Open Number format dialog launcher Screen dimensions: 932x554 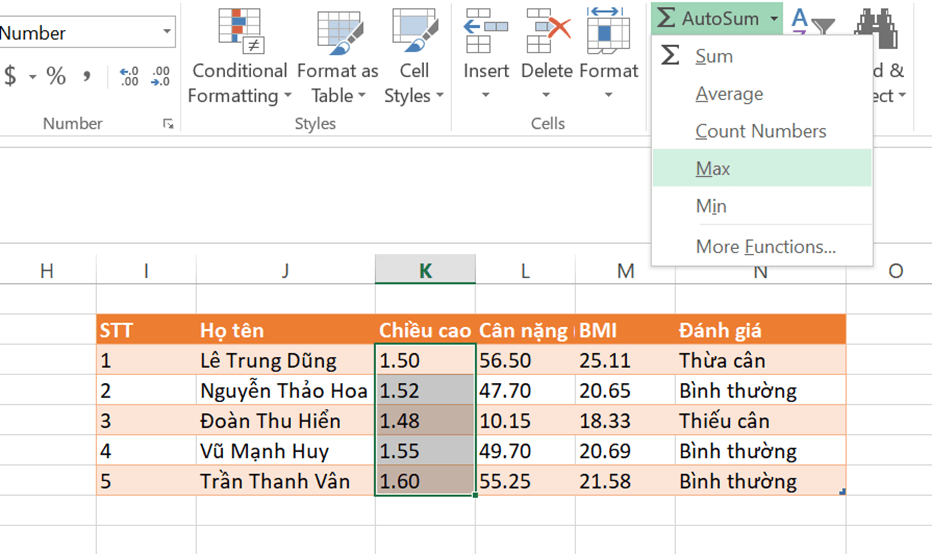tap(168, 124)
